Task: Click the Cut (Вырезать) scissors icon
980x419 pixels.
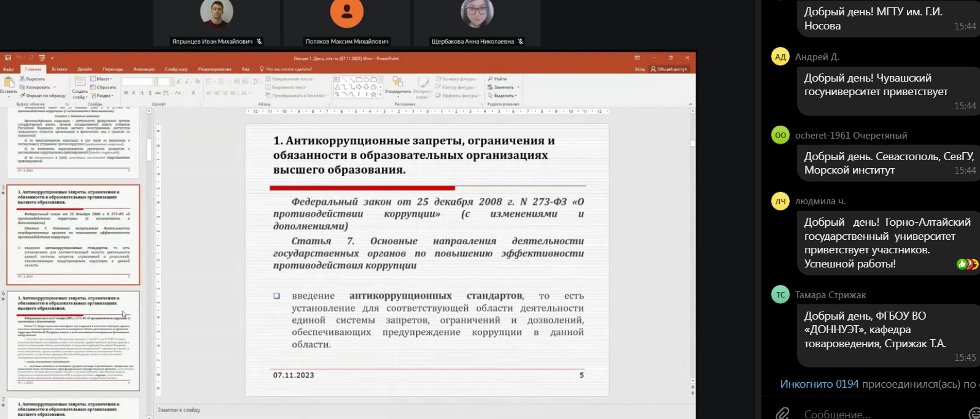Action: (23, 79)
